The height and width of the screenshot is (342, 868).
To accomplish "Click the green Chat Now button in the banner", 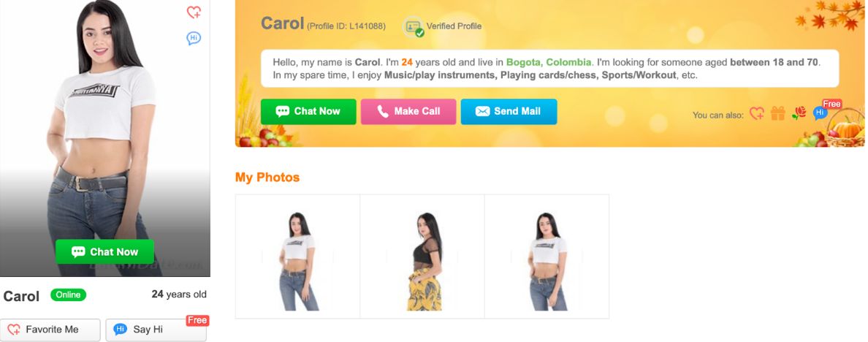I will tap(308, 111).
